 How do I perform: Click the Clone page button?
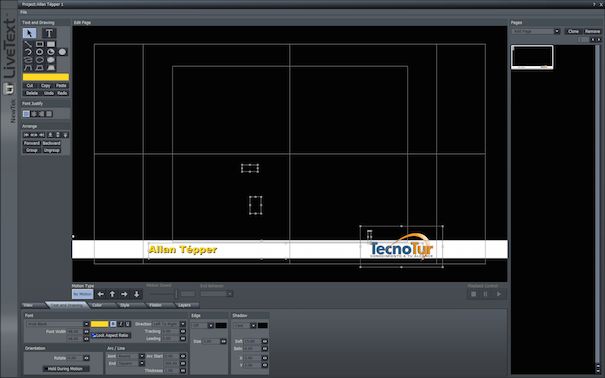pos(573,31)
